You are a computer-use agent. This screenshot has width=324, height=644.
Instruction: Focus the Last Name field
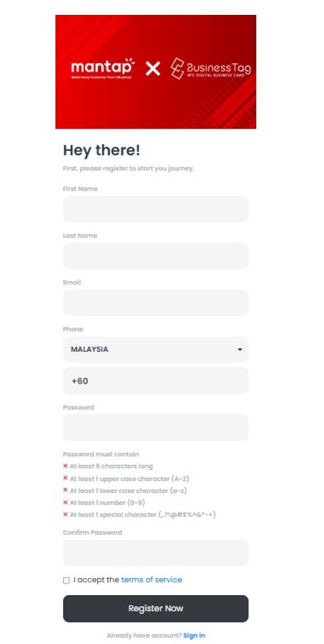156,256
